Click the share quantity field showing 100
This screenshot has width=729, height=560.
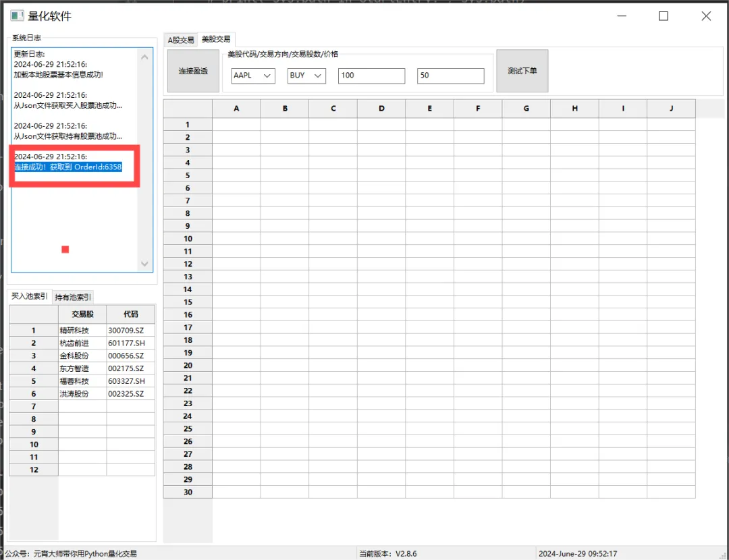[x=371, y=76]
